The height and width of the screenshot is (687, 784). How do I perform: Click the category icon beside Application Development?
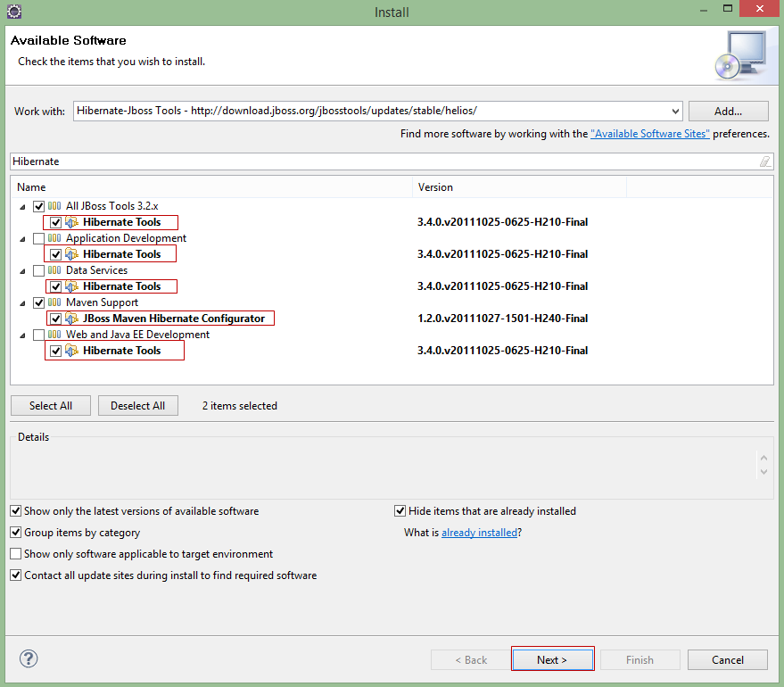54,238
